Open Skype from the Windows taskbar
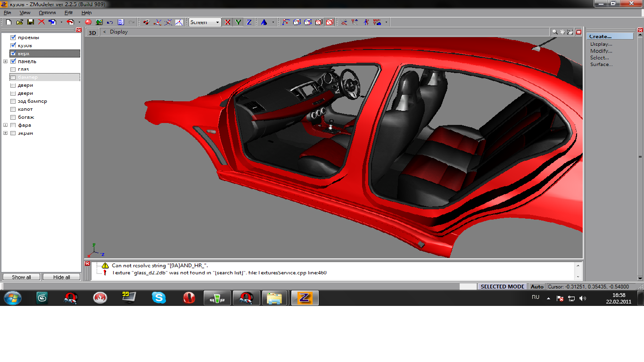Screen dimensions: 644x362 pyautogui.click(x=159, y=298)
